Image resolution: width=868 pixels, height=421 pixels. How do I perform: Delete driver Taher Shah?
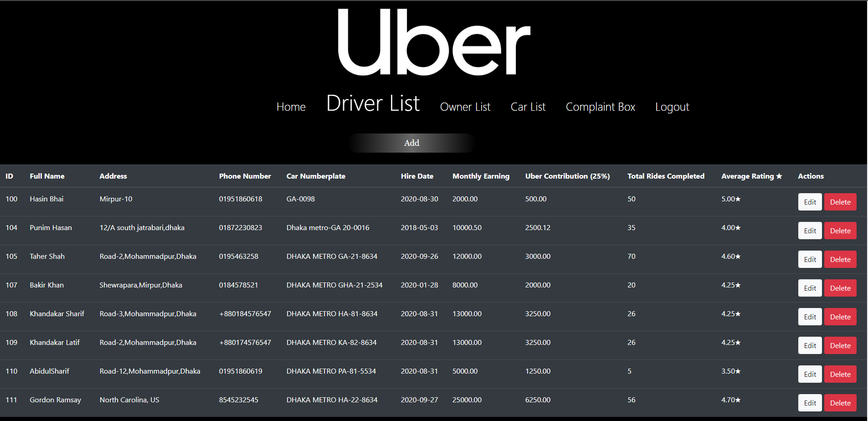coord(840,259)
